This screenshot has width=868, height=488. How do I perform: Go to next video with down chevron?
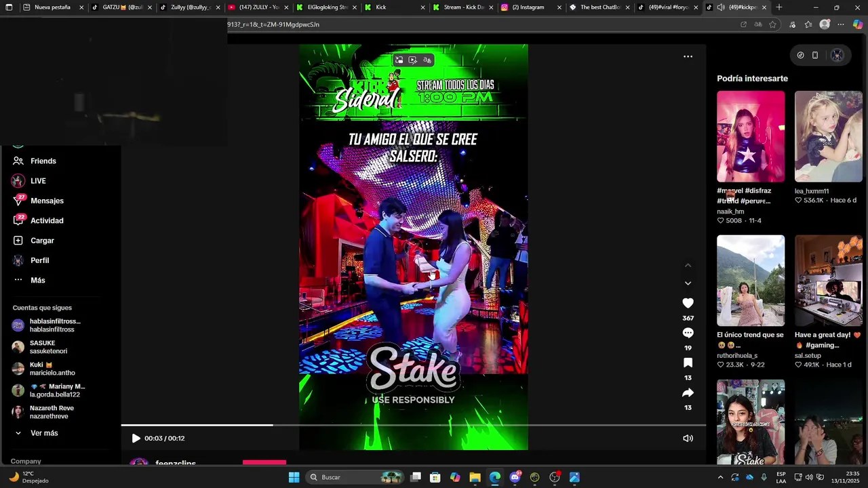click(688, 283)
